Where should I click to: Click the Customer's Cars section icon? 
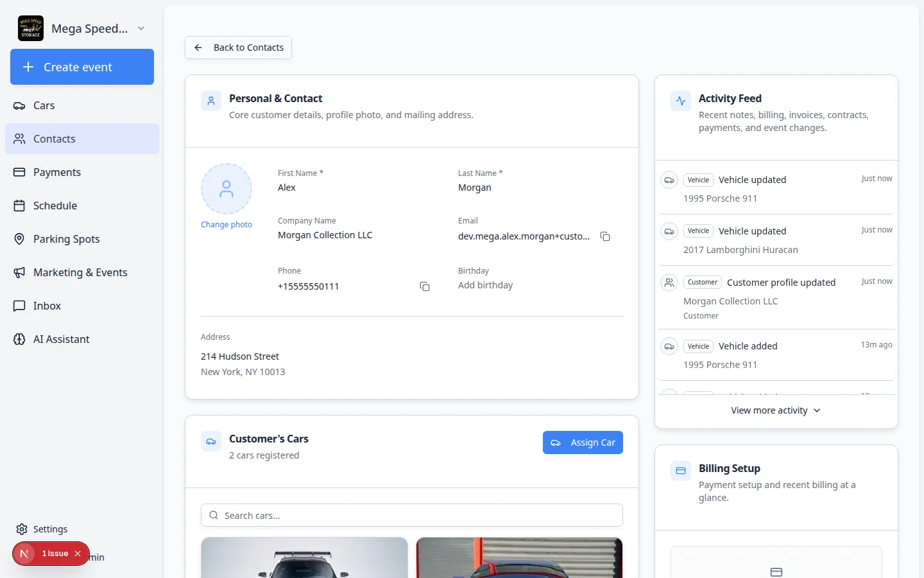(x=211, y=441)
